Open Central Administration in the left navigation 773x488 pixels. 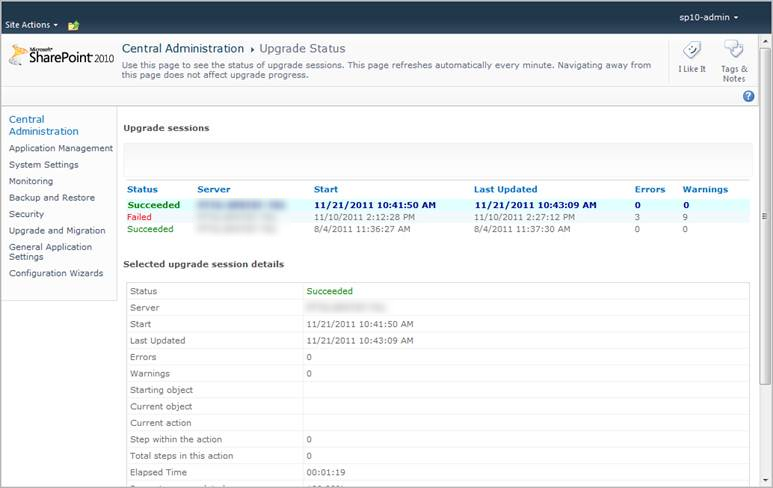pos(43,125)
